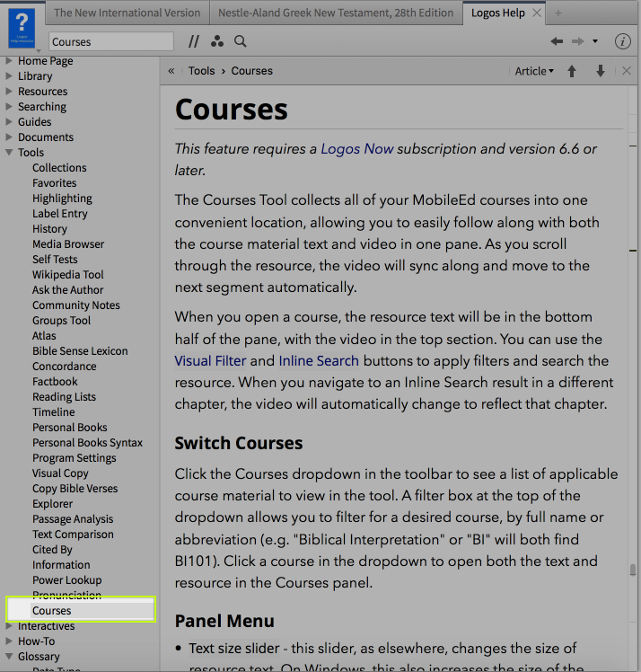Image resolution: width=641 pixels, height=672 pixels.
Task: Click the Courses reference input box
Action: [111, 41]
